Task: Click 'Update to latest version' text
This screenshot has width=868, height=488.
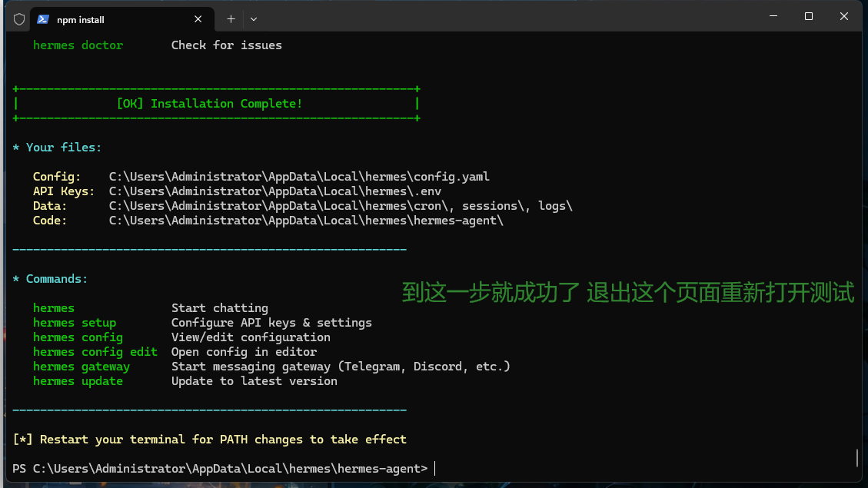Action: pyautogui.click(x=254, y=381)
